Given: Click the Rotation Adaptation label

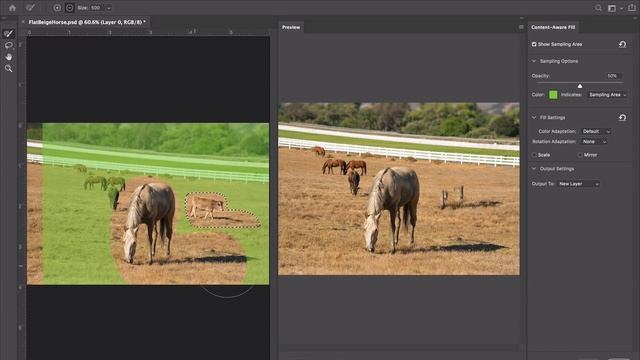Looking at the screenshot, I should point(554,142).
